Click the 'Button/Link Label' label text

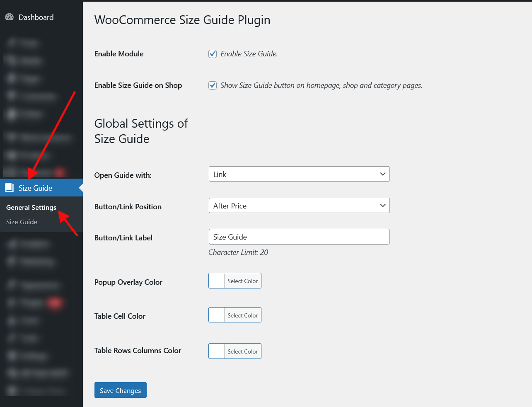[x=123, y=238]
